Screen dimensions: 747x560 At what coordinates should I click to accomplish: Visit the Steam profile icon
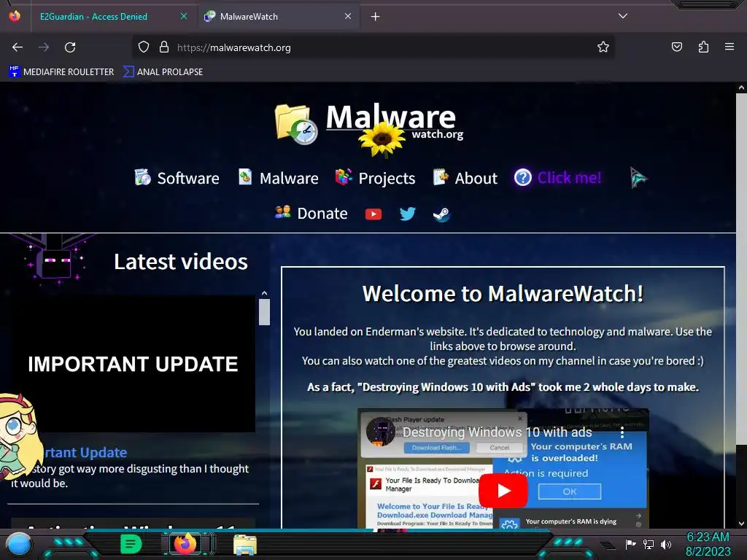point(441,214)
